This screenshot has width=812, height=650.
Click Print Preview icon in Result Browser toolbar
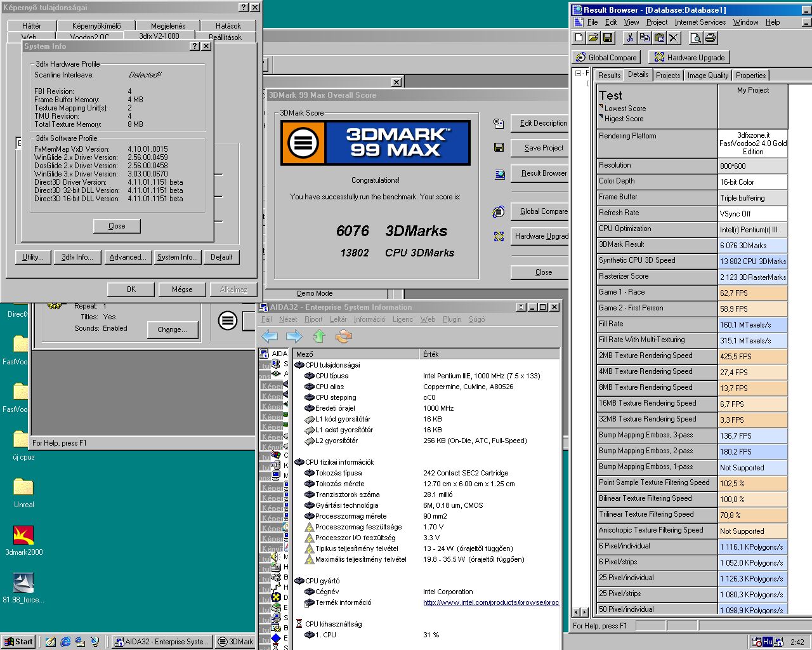(696, 38)
